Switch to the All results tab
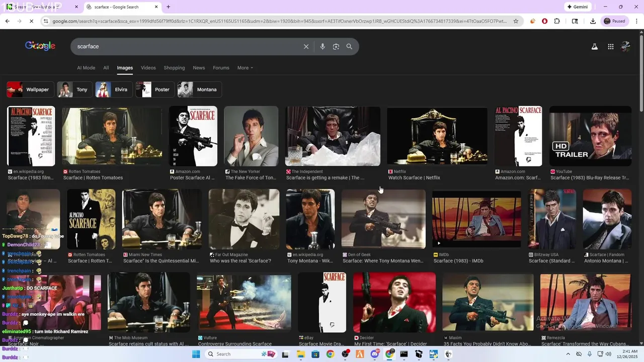644x362 pixels. coord(106,68)
